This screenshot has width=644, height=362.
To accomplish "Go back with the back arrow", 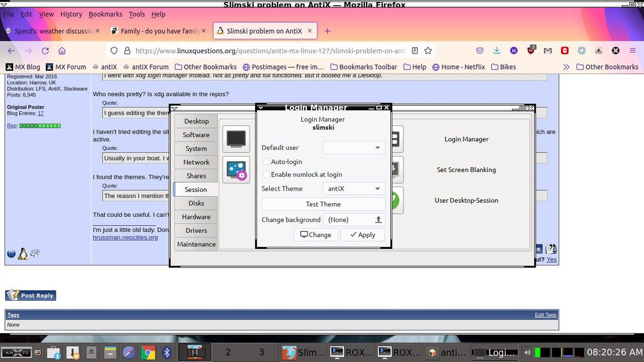I will coord(12,51).
